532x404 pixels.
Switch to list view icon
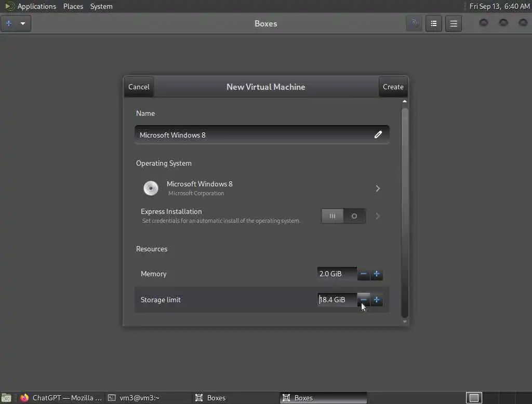pyautogui.click(x=434, y=23)
